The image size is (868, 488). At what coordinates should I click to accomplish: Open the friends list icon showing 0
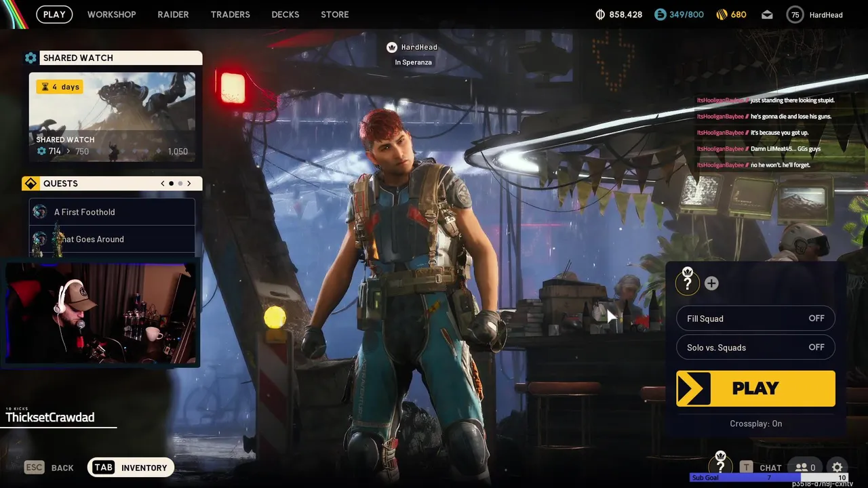805,467
